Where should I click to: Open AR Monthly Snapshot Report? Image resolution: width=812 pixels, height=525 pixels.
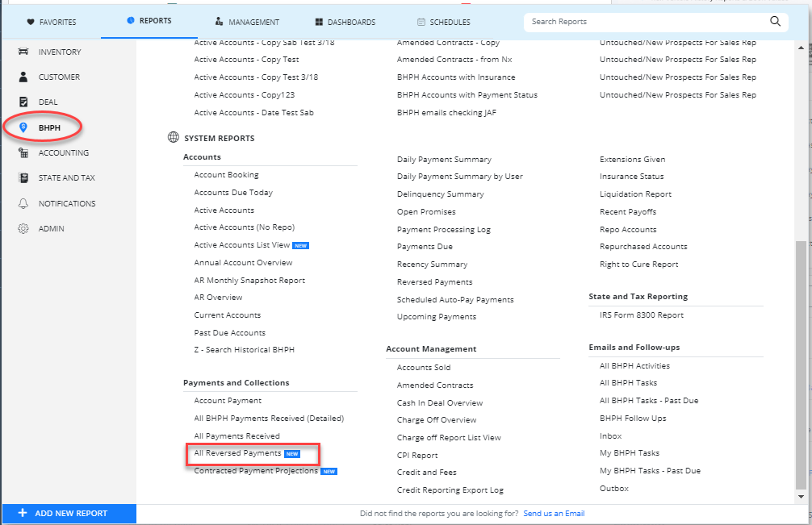pyautogui.click(x=249, y=281)
